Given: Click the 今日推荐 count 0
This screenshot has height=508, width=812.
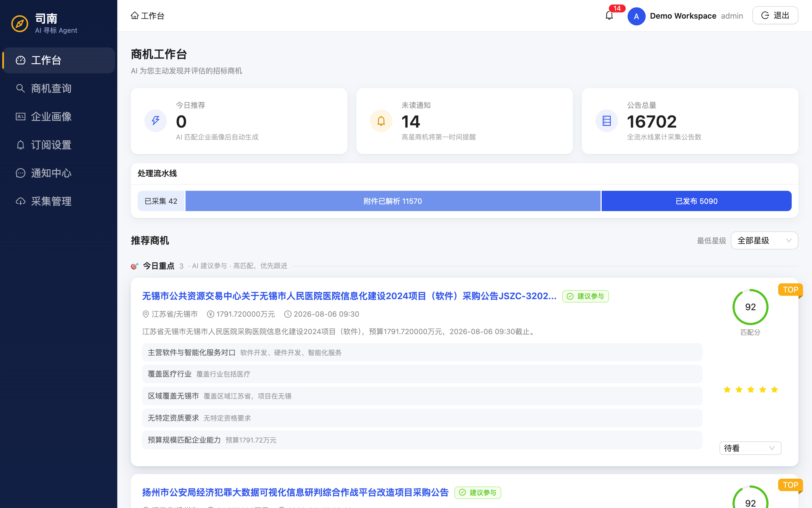Looking at the screenshot, I should coord(181,121).
